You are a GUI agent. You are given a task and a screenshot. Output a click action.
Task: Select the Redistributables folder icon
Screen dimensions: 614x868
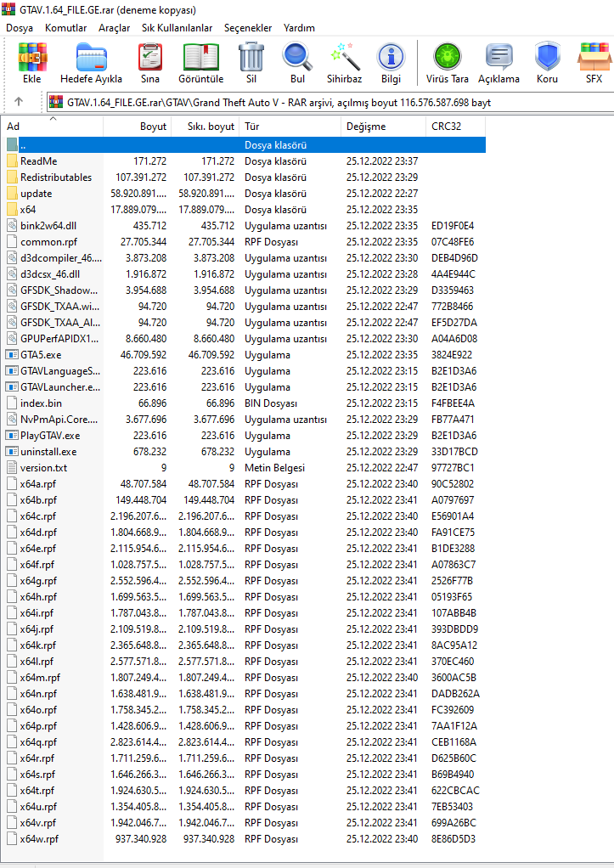pyautogui.click(x=13, y=178)
